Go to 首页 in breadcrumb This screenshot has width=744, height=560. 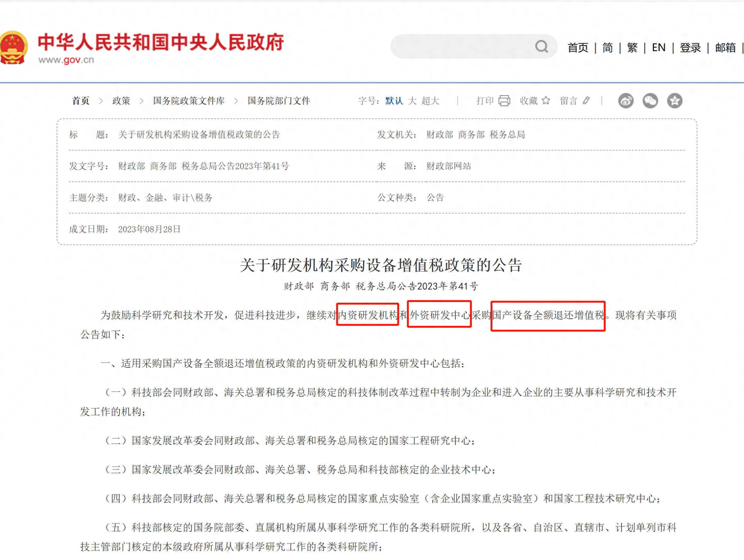81,101
